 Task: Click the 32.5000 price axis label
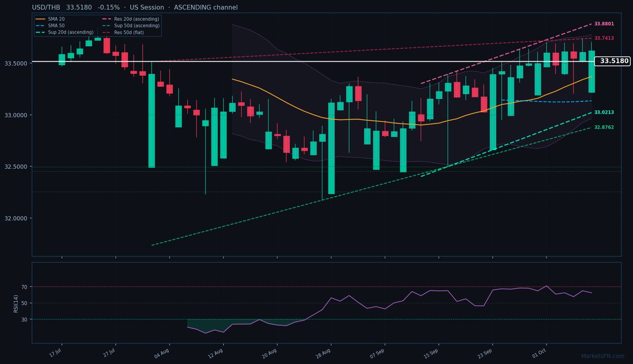click(16, 167)
